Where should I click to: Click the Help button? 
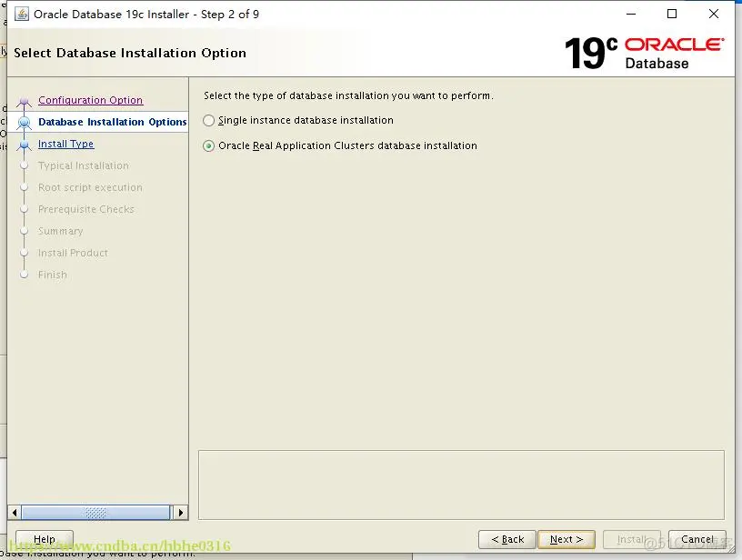[45, 539]
